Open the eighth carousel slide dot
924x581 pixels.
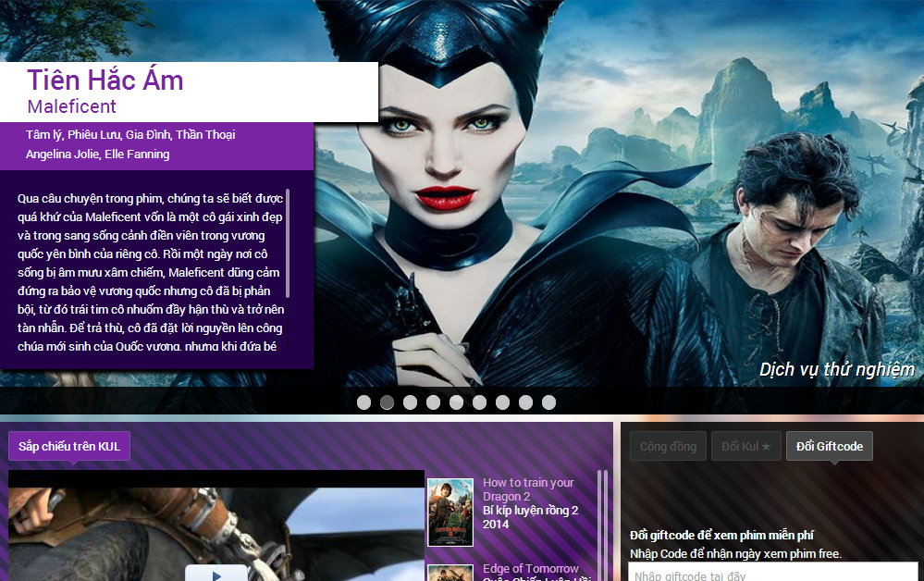525,402
